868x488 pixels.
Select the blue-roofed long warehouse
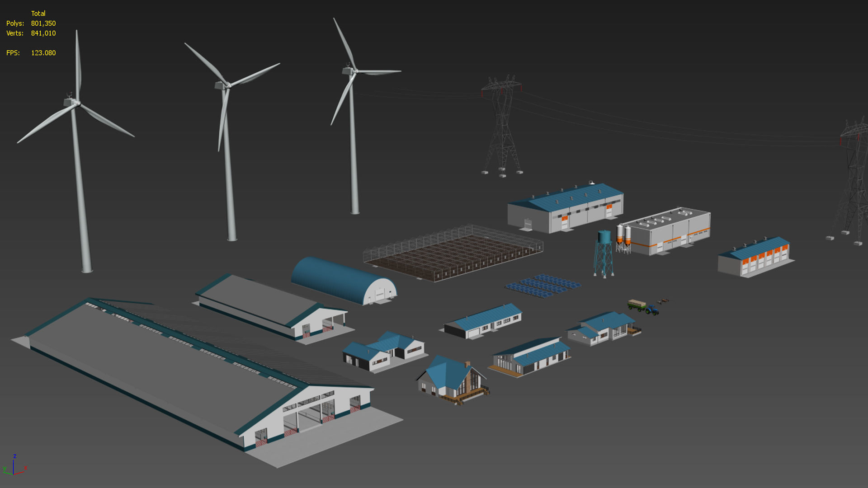[x=566, y=208]
